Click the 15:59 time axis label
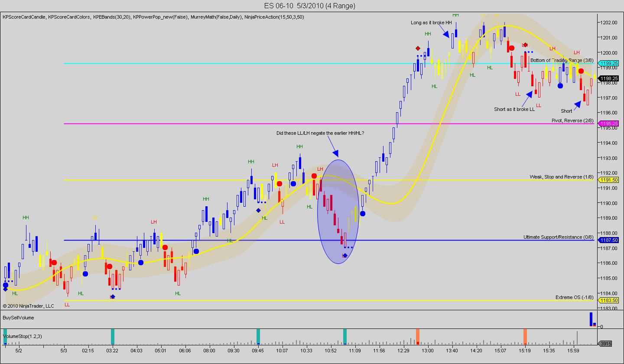This screenshot has width=624, height=364. [573, 350]
